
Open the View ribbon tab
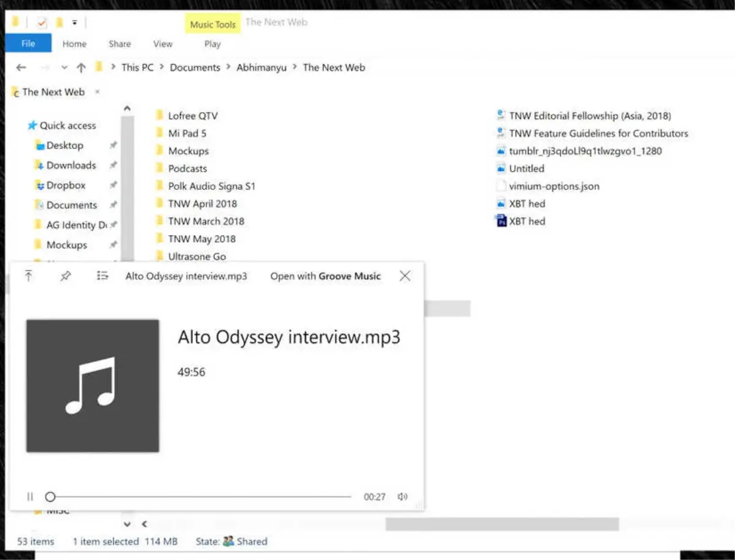click(162, 44)
